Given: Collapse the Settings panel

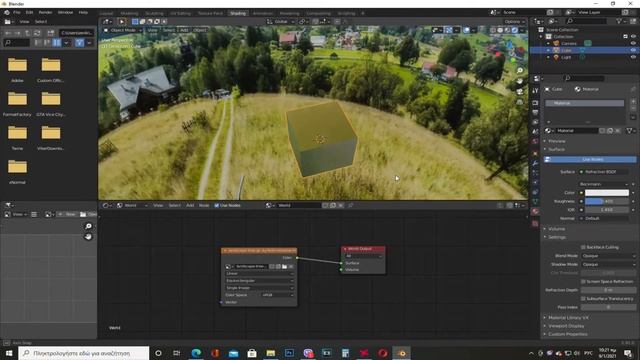Looking at the screenshot, I should 556,237.
